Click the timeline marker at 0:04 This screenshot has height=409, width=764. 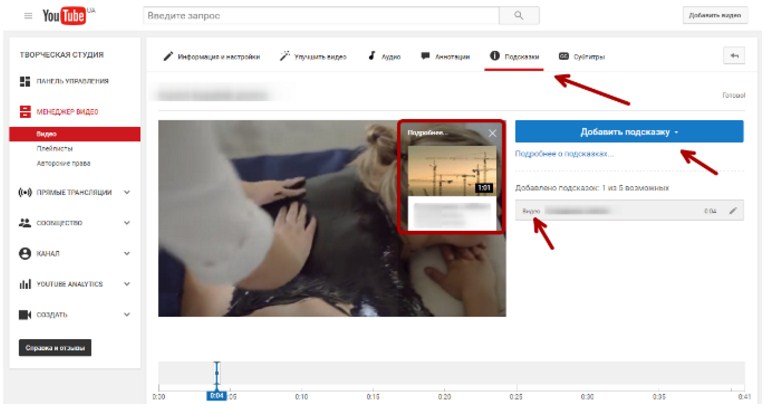[x=217, y=395]
